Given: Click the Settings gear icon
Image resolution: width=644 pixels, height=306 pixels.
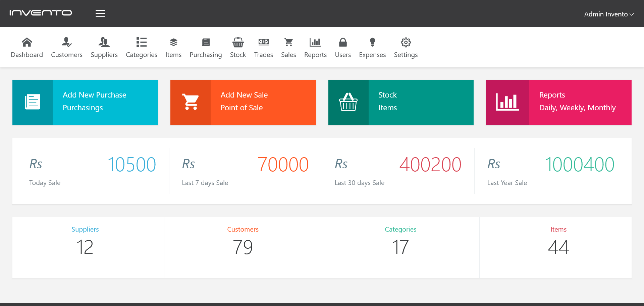Looking at the screenshot, I should (x=406, y=42).
